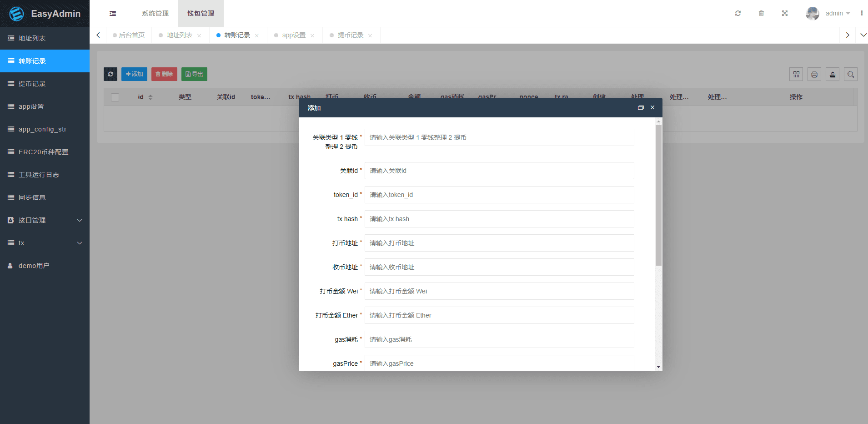This screenshot has width=868, height=424.
Task: Toggle fullscreen using the expand icon
Action: [x=784, y=13]
